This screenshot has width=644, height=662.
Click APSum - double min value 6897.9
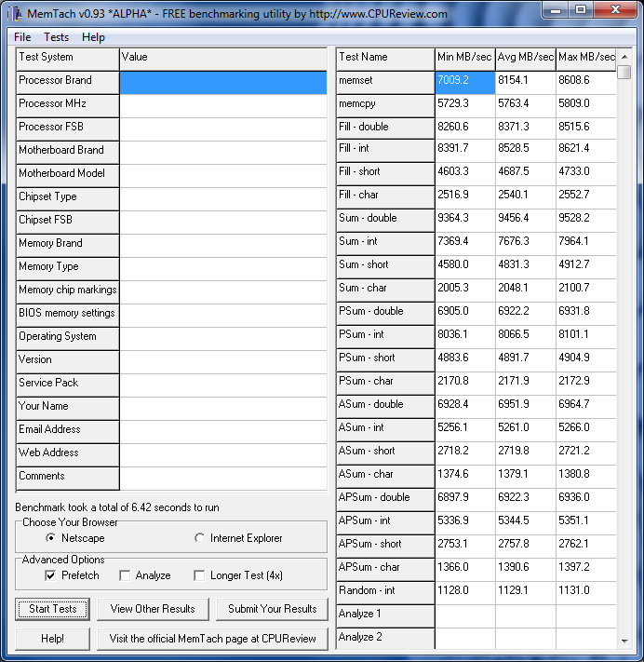pos(465,499)
